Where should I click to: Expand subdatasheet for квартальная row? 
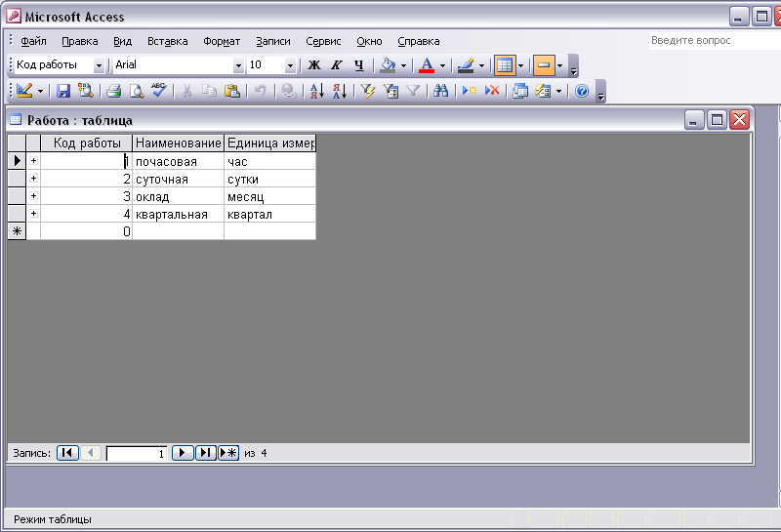point(33,214)
